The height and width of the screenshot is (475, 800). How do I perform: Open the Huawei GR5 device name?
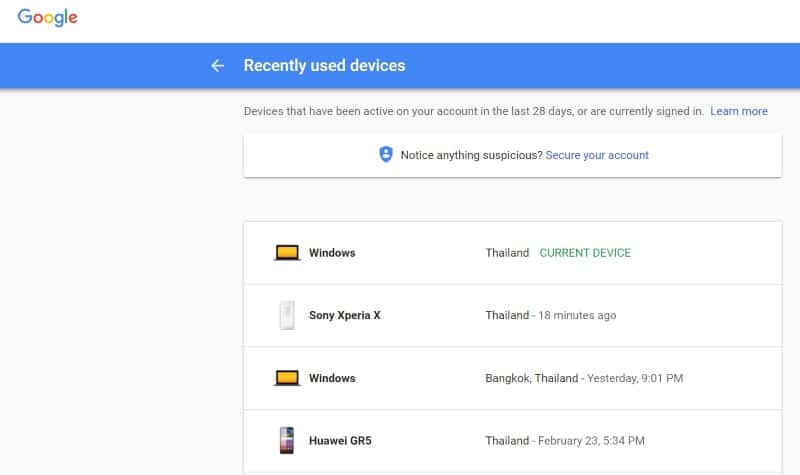point(340,440)
